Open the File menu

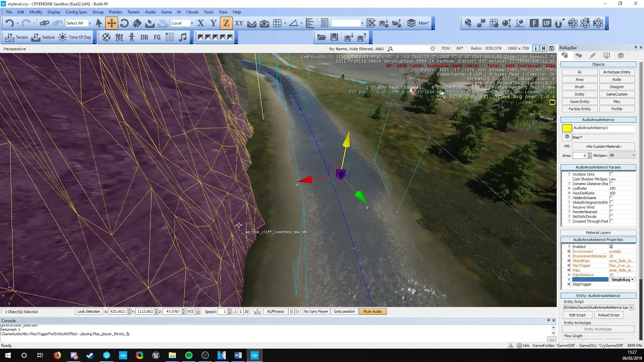tap(9, 12)
